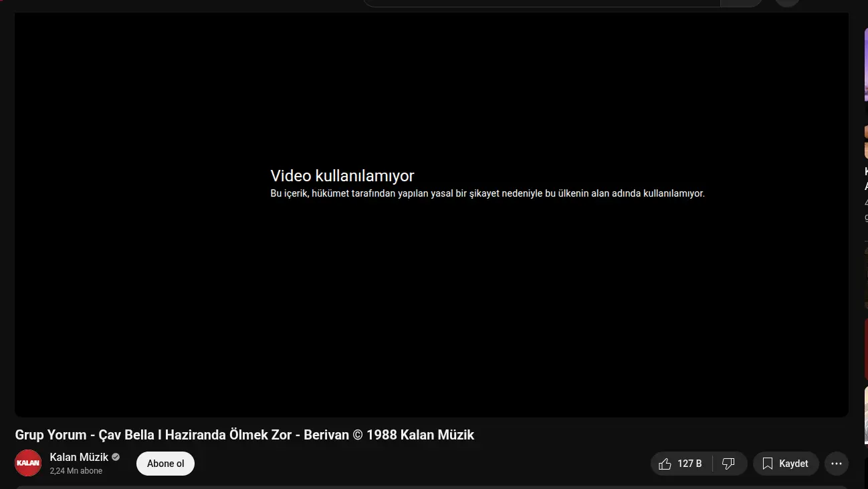Save video with the Kaydet button

coord(786,464)
